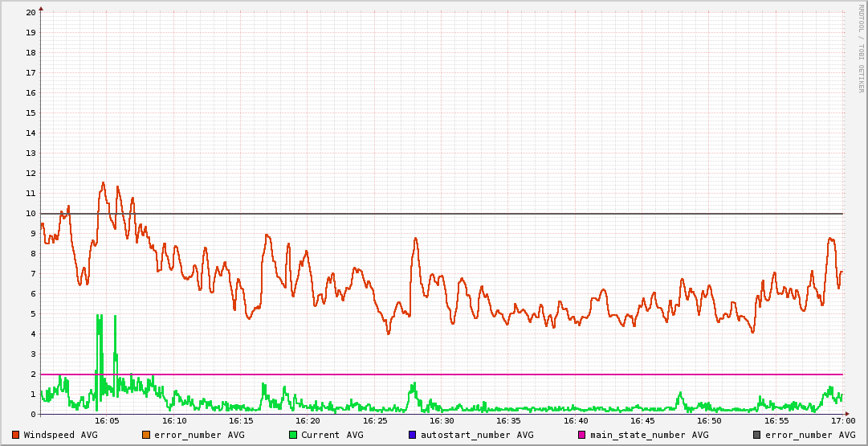Select the Windspeed AVG legend label
Screen dimensions: 868x446
(60, 435)
